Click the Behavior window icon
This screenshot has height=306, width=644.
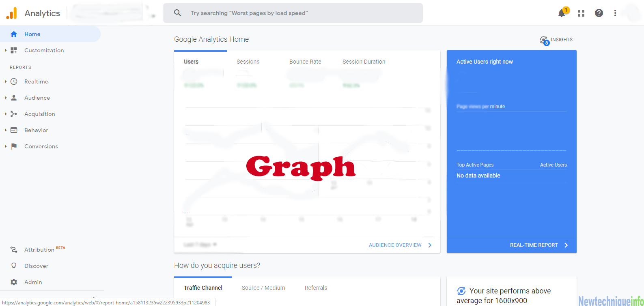pyautogui.click(x=14, y=130)
